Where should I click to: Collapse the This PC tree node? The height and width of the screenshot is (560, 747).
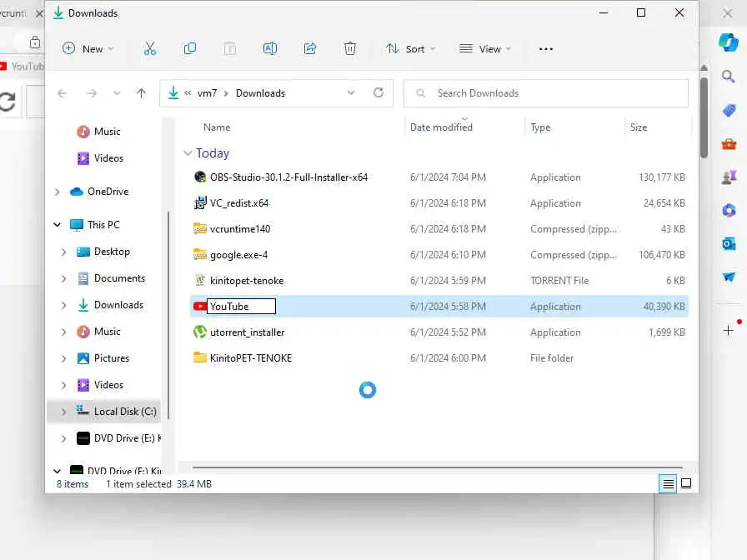click(x=58, y=224)
